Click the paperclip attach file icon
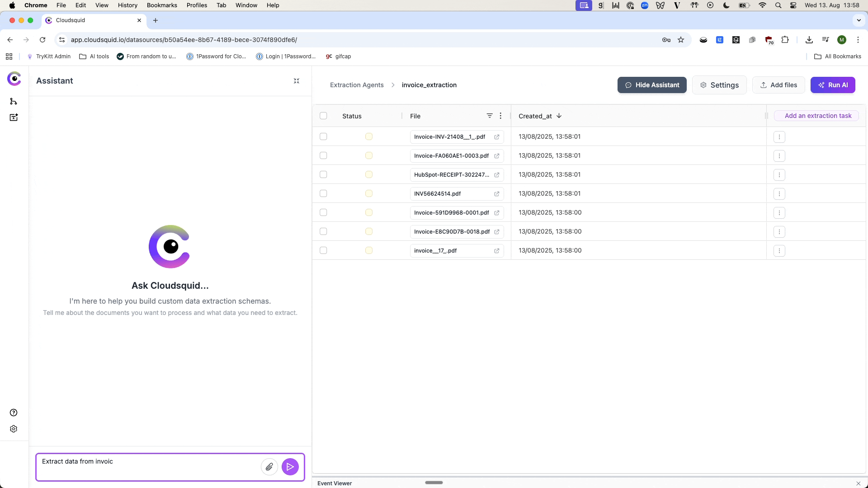868x488 pixels. coord(269,467)
